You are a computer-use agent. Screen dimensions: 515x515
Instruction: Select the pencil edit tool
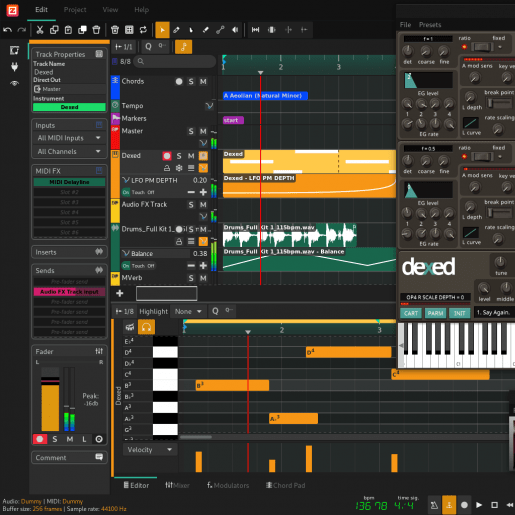(176, 30)
